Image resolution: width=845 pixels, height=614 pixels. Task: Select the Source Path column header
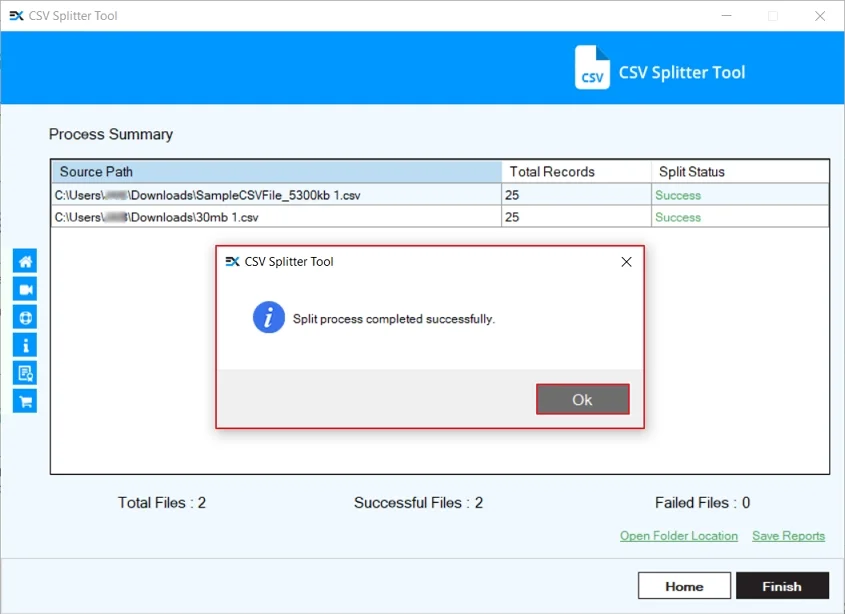276,172
